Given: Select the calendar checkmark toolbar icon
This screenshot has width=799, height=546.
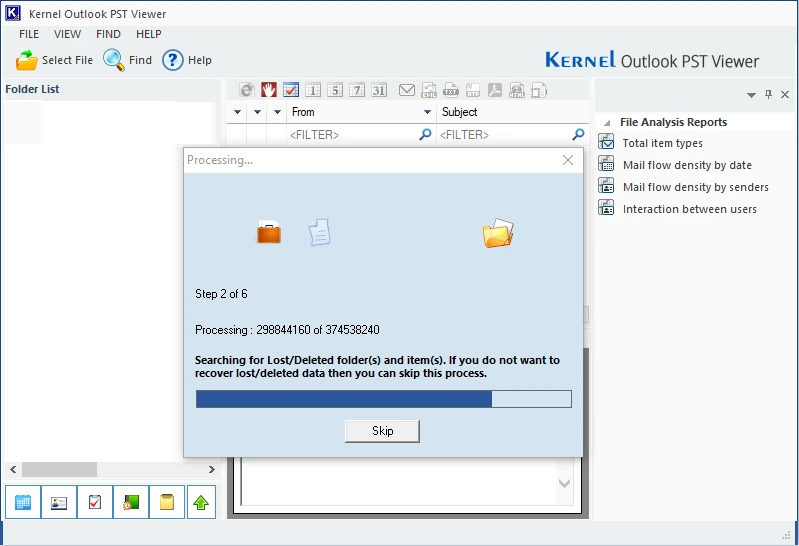Looking at the screenshot, I should point(291,90).
